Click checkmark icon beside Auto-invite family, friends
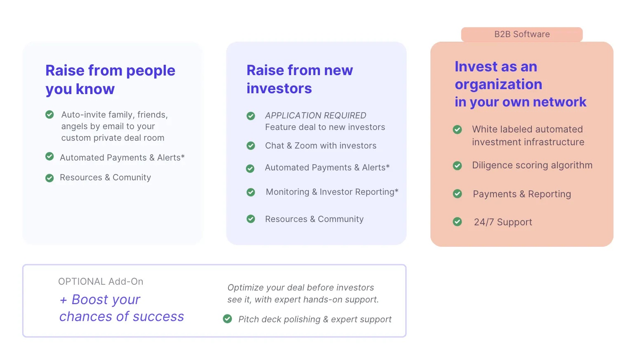 (49, 114)
